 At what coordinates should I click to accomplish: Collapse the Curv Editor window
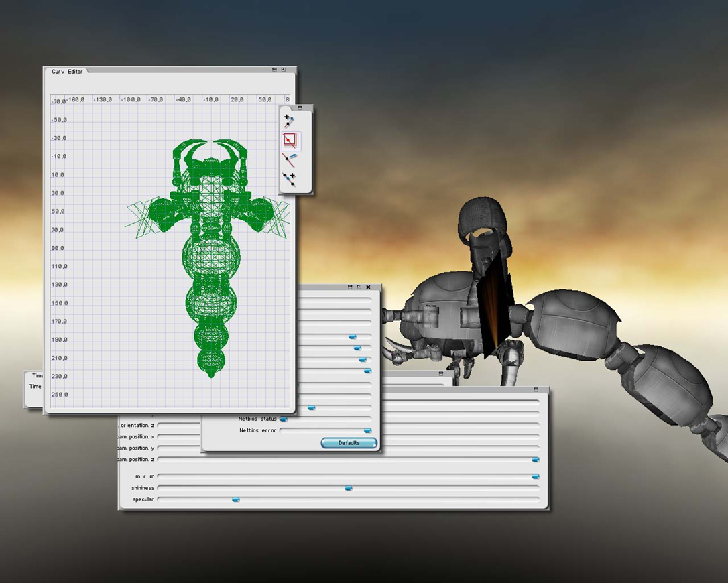(x=274, y=70)
